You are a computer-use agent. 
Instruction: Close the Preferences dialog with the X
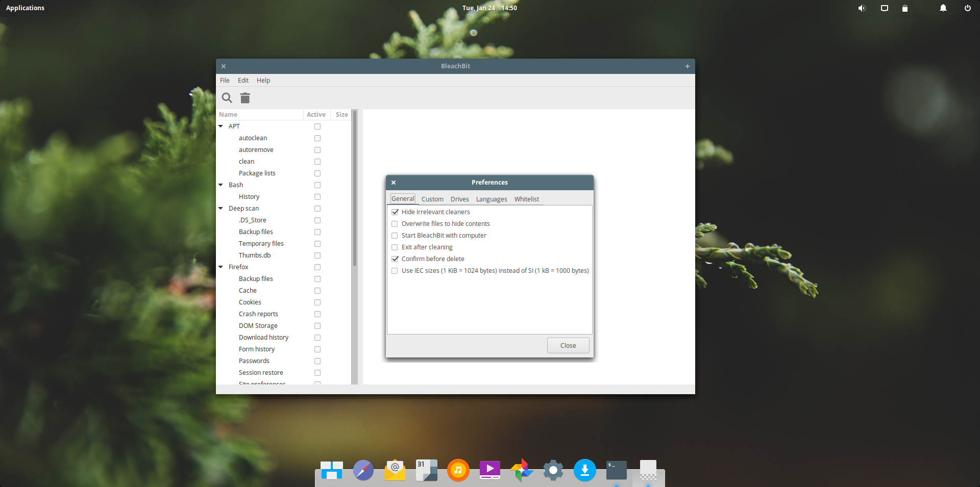(x=394, y=183)
